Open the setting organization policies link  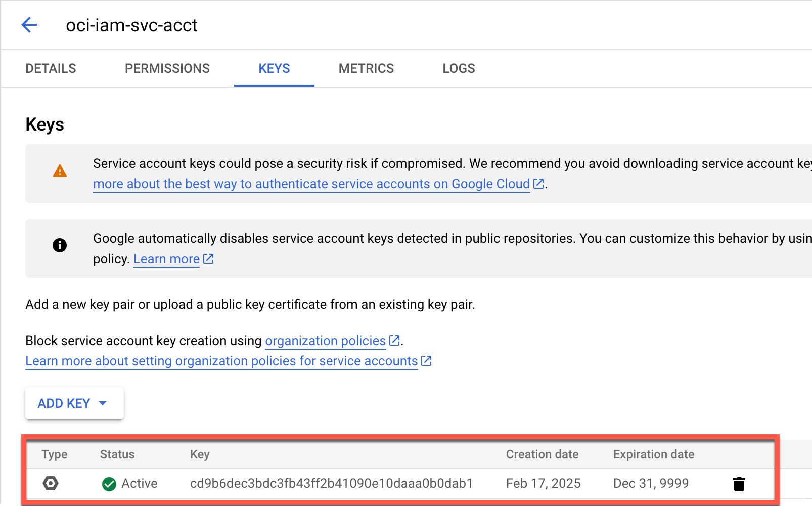[221, 361]
